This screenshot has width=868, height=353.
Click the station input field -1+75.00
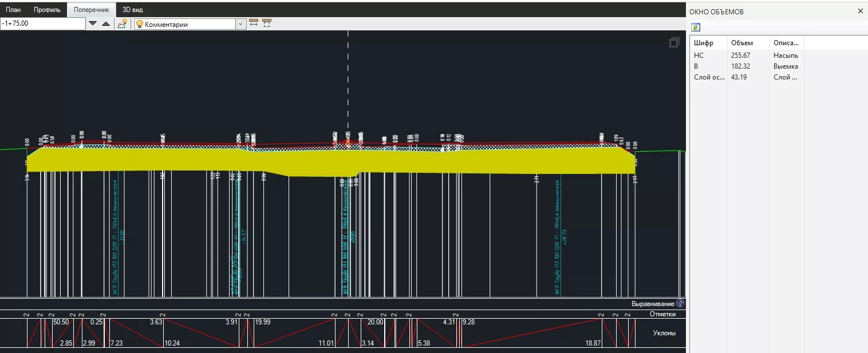(43, 23)
